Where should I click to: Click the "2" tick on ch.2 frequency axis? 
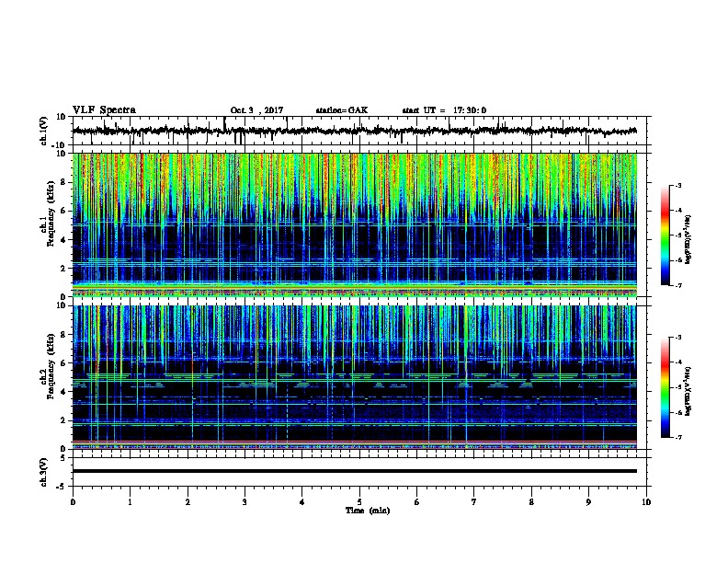coord(63,420)
